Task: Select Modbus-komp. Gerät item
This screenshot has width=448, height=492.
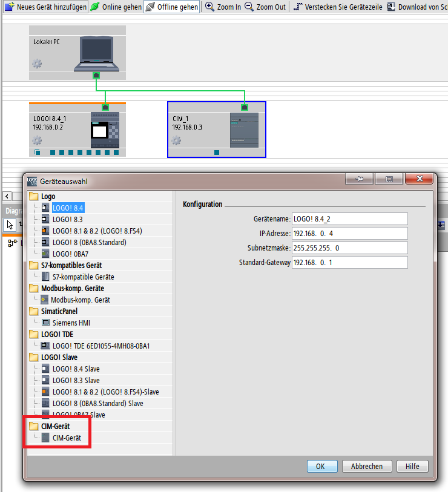Action: coord(81,300)
